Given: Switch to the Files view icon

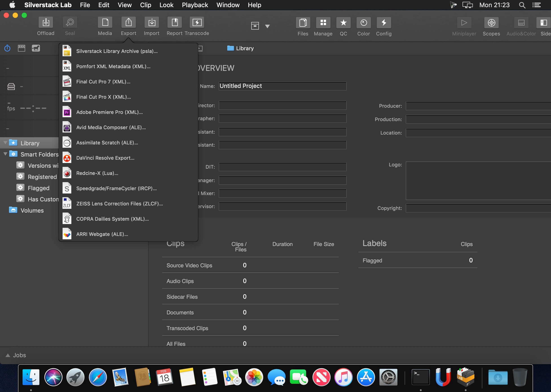Looking at the screenshot, I should 303,23.
